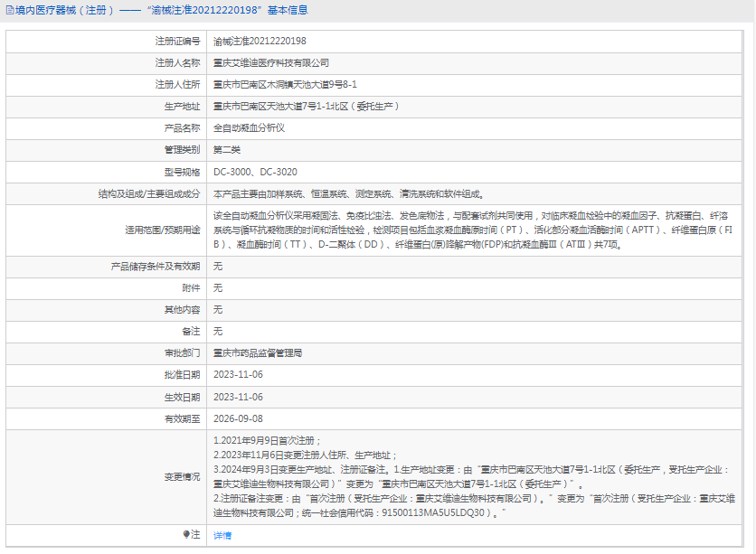Select change line 2.2023年11月6日变更注册人住所
The height and width of the screenshot is (554, 756).
[305, 455]
